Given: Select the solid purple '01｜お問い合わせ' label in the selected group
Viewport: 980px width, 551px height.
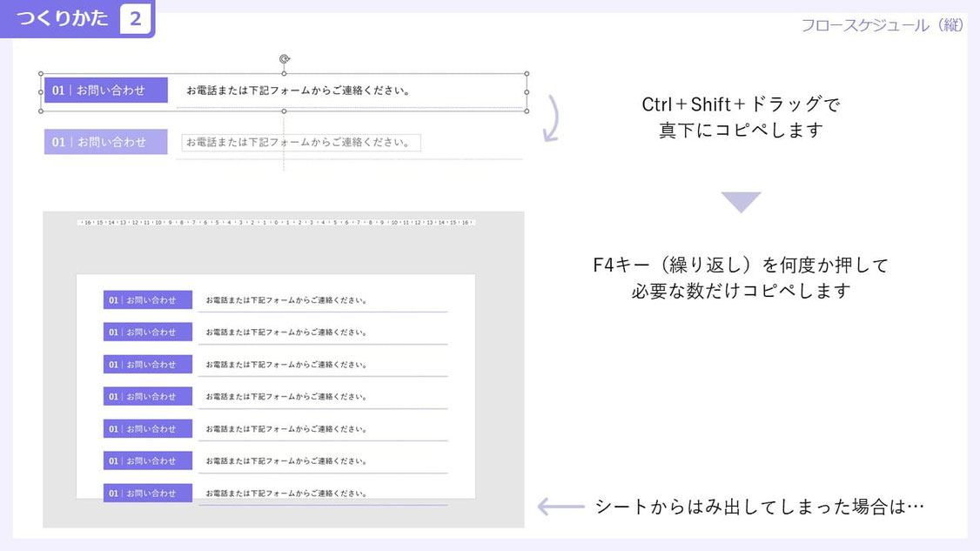Looking at the screenshot, I should coord(105,90).
